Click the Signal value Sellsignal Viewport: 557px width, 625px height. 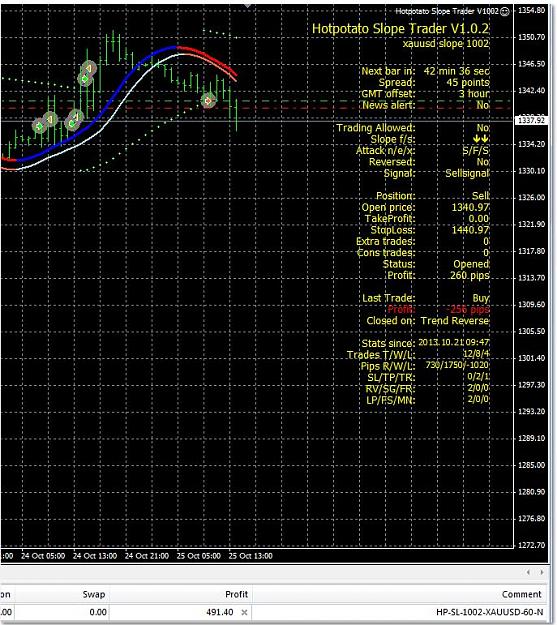(x=467, y=173)
